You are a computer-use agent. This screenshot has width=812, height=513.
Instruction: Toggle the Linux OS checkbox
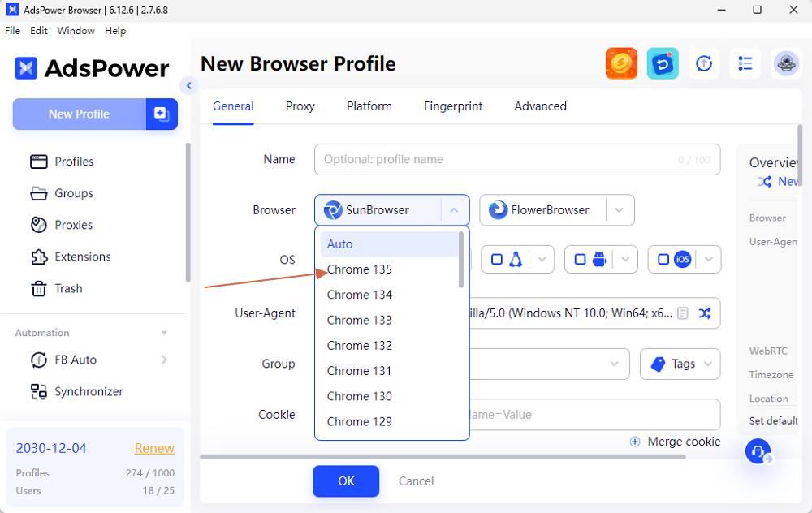[497, 260]
